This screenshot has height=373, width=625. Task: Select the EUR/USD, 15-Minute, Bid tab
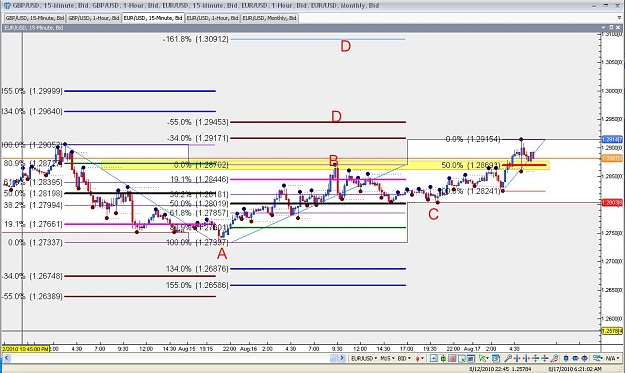pos(153,18)
